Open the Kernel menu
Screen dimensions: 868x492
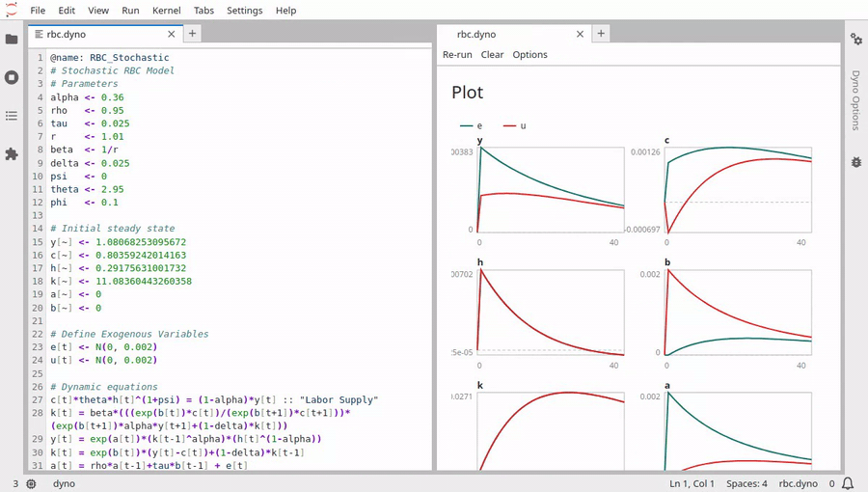tap(167, 11)
